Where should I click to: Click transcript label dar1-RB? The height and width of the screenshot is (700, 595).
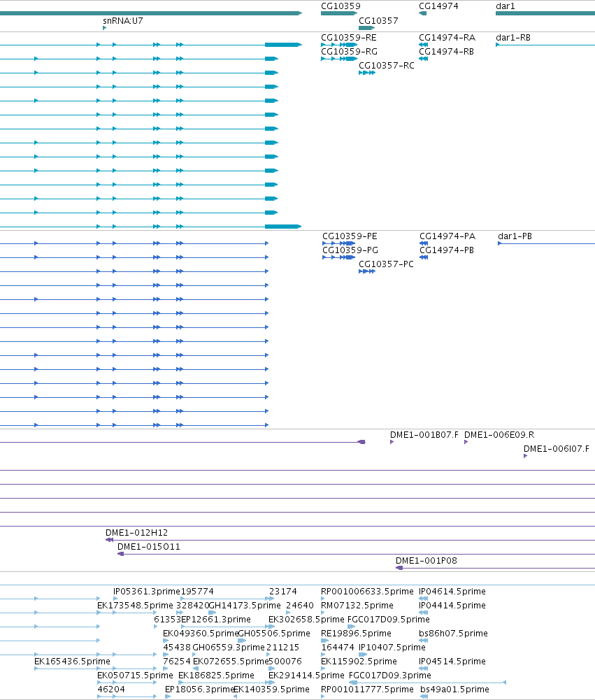click(513, 38)
